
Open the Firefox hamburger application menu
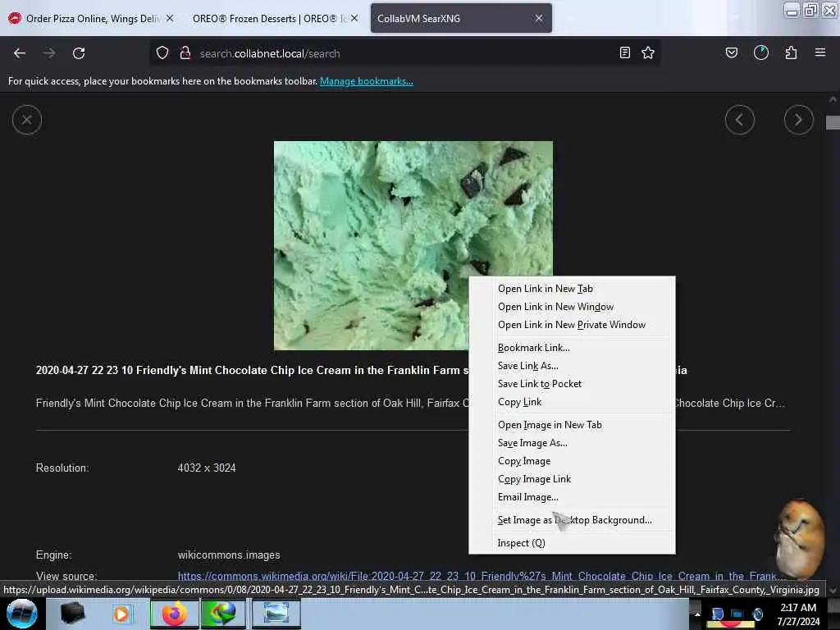tap(819, 52)
